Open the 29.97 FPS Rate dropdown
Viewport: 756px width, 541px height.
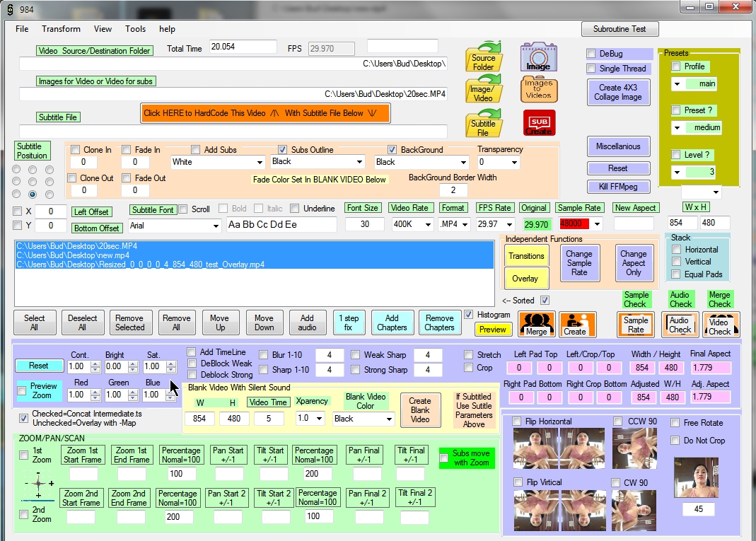(x=509, y=224)
